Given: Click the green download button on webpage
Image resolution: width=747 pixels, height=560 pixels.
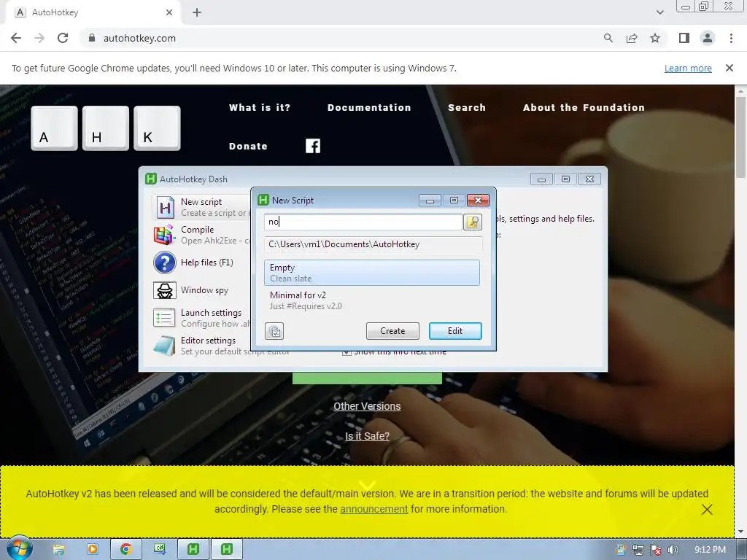Looking at the screenshot, I should (367, 378).
